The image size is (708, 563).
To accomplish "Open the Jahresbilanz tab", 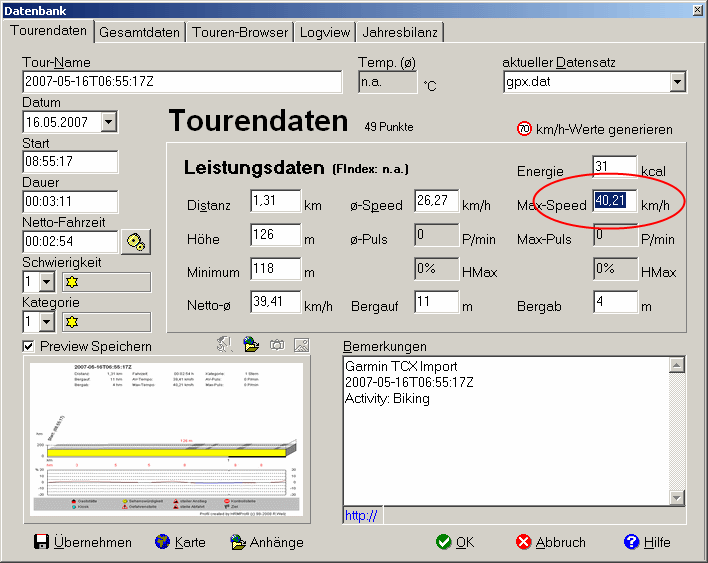I will pos(400,32).
